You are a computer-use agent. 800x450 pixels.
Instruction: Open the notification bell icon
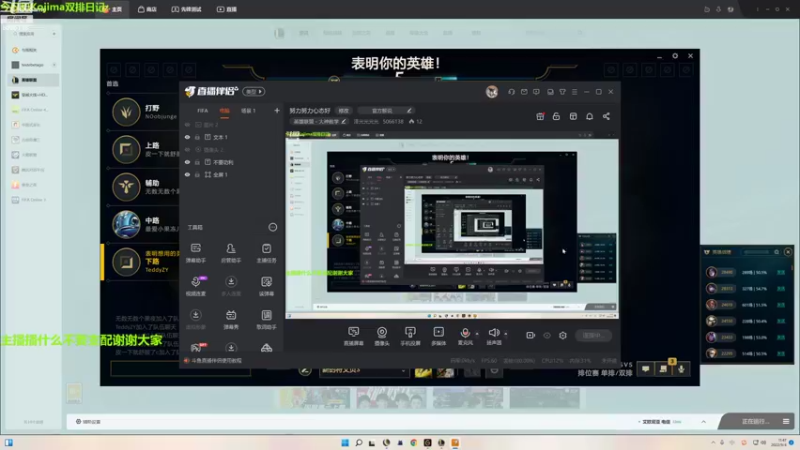point(589,116)
